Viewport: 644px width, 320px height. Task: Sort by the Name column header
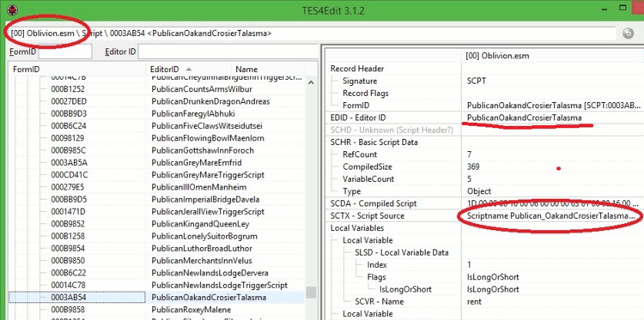tap(269, 69)
